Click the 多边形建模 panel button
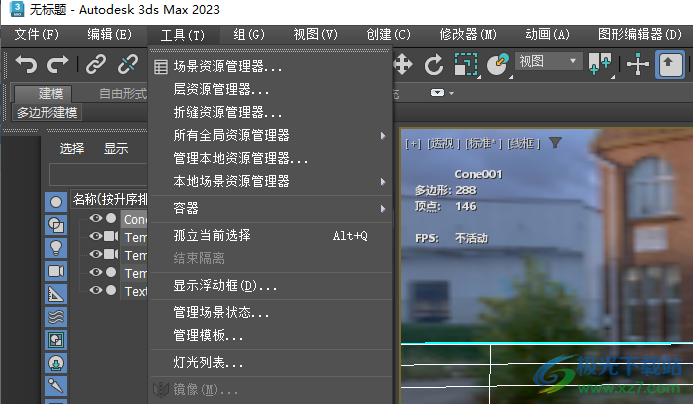The width and height of the screenshot is (693, 404). click(x=47, y=113)
